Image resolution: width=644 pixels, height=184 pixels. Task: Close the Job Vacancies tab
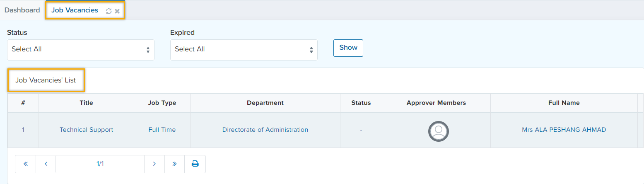click(117, 11)
